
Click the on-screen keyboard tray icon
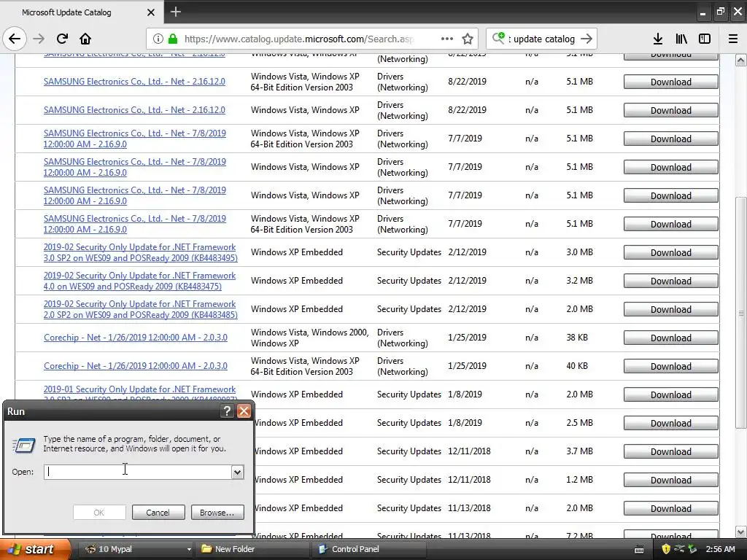tap(639, 550)
